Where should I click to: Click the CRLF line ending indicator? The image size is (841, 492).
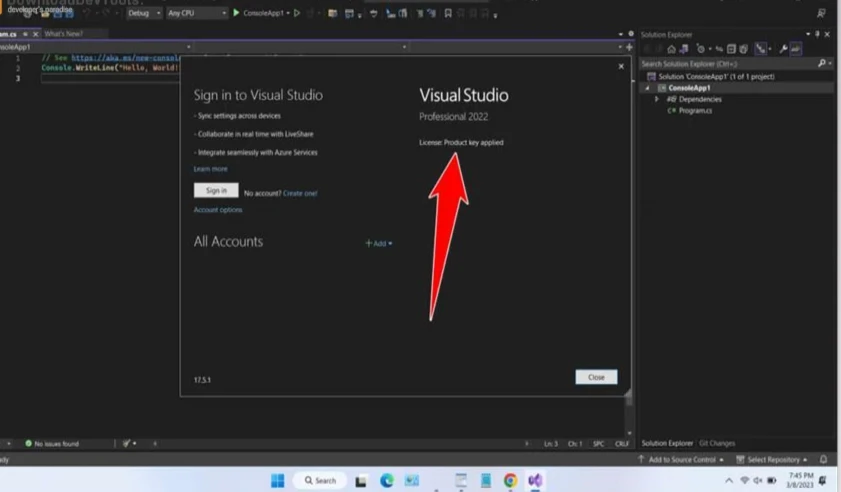click(x=622, y=444)
